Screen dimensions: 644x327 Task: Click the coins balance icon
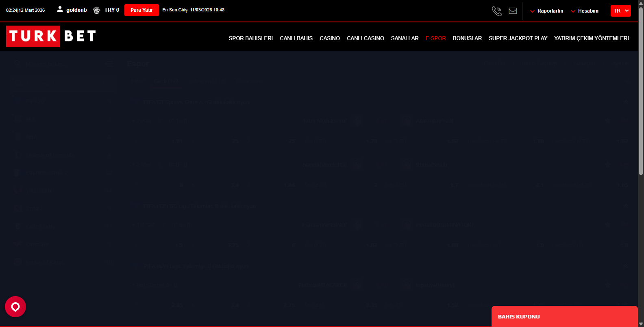point(96,10)
